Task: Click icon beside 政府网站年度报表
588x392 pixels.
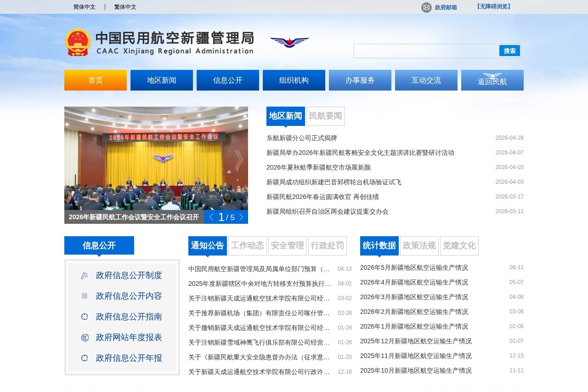Action: click(x=85, y=338)
